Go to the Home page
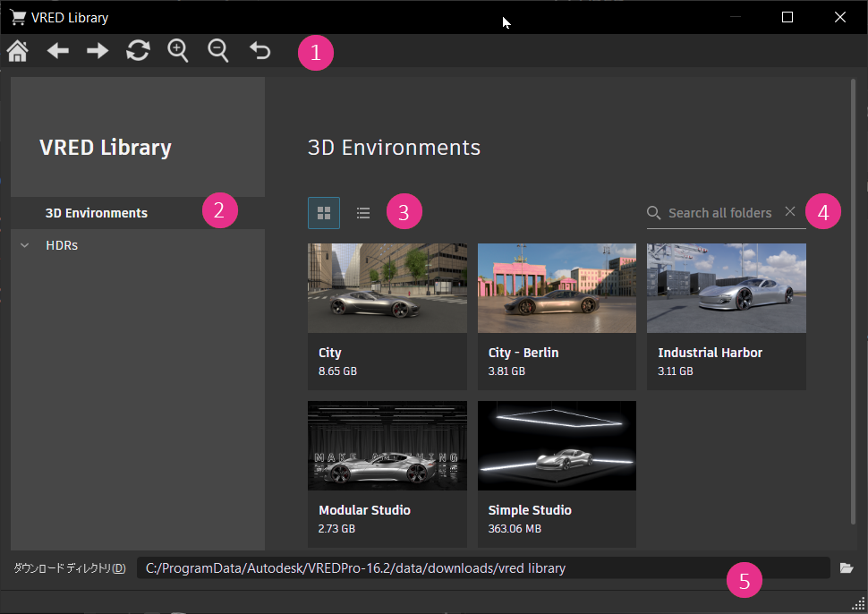Viewport: 868px width, 614px height. [x=18, y=51]
